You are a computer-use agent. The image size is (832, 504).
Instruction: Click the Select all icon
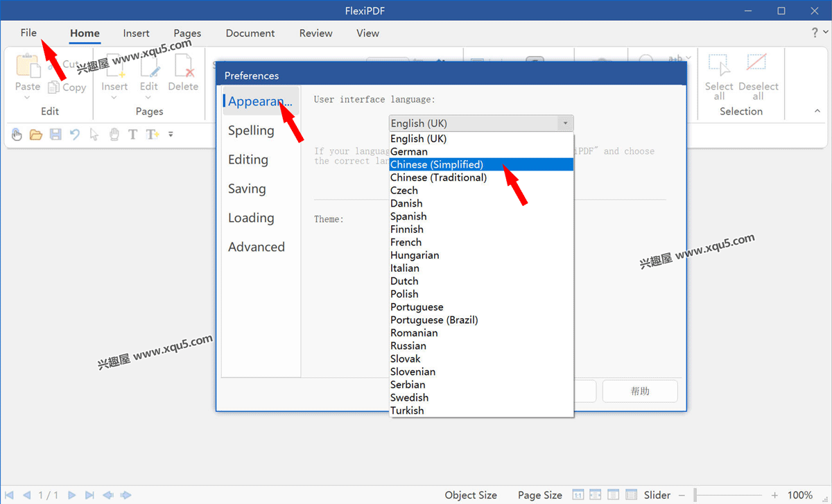719,65
